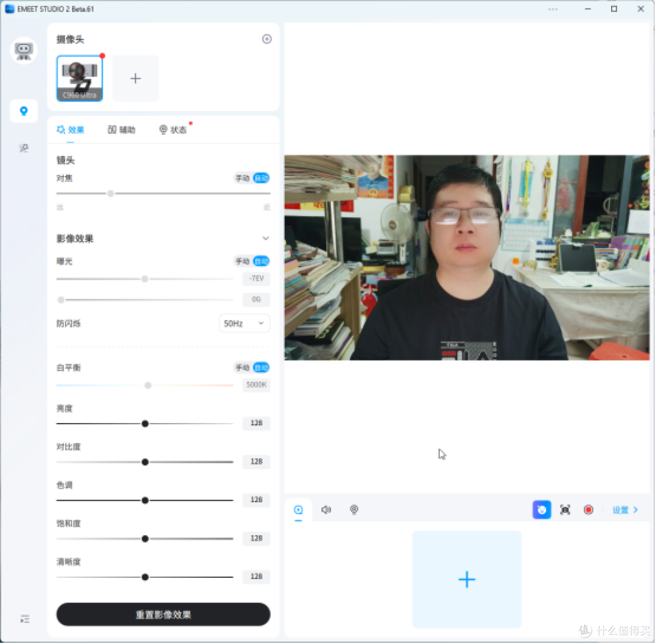Image resolution: width=656 pixels, height=644 pixels.
Task: Open the three-dot menu in title bar
Action: coord(553,9)
